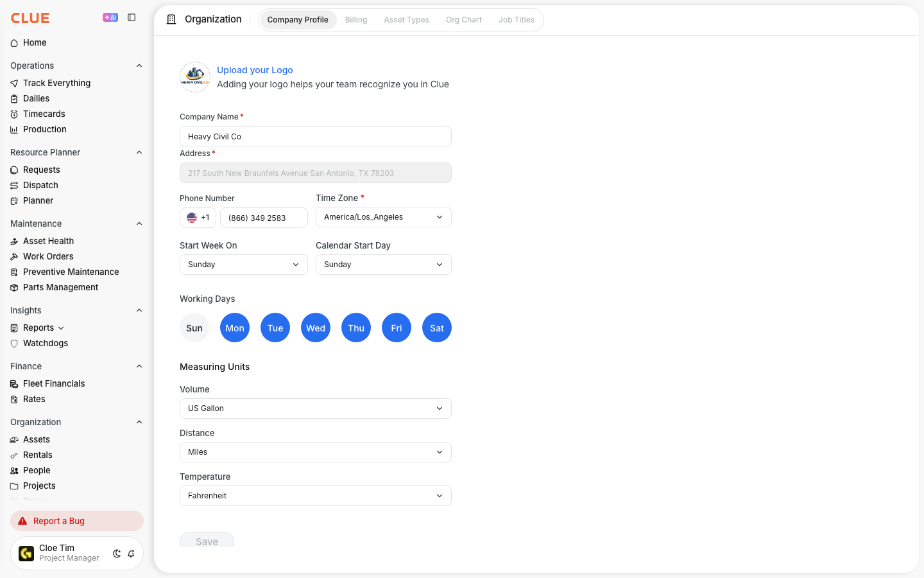Toggle Fri working day off
This screenshot has height=578, width=924.
[397, 328]
